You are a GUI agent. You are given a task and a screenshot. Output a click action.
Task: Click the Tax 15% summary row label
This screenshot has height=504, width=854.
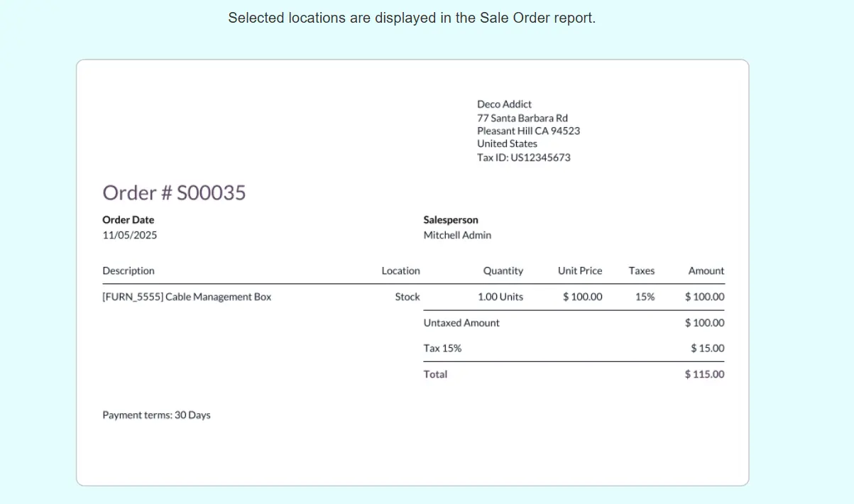point(442,349)
